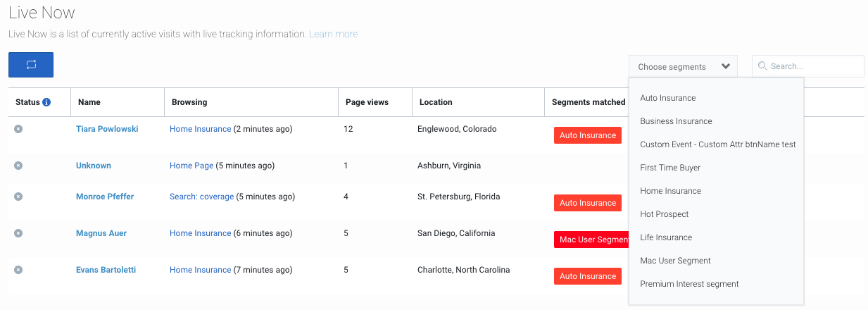Click Auto Insurance tag in Evans row
Image resolution: width=868 pixels, height=310 pixels.
click(x=588, y=276)
